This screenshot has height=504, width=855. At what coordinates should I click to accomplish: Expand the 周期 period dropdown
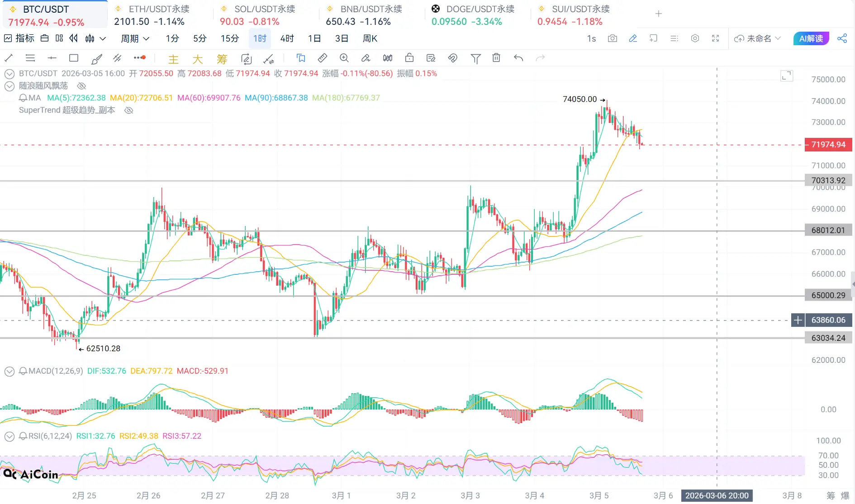(135, 38)
